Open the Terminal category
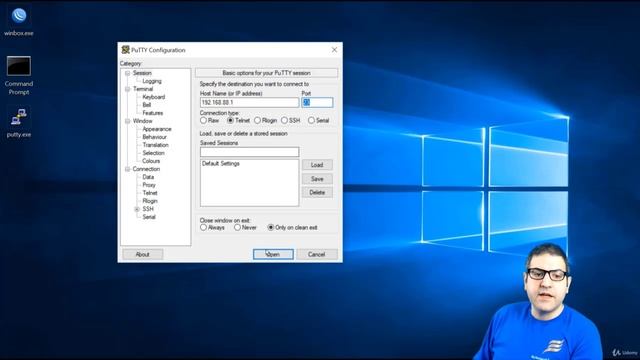The width and height of the screenshot is (640, 360). (x=143, y=89)
